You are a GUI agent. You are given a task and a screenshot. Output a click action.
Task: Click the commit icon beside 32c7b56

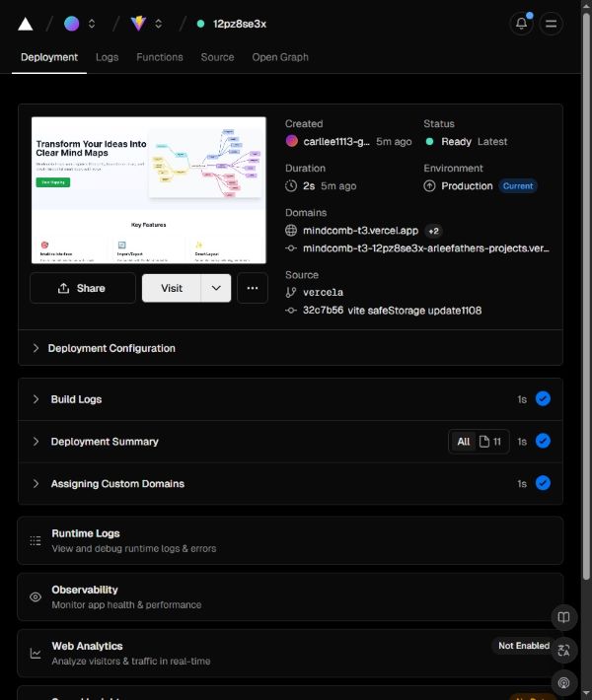coord(291,311)
